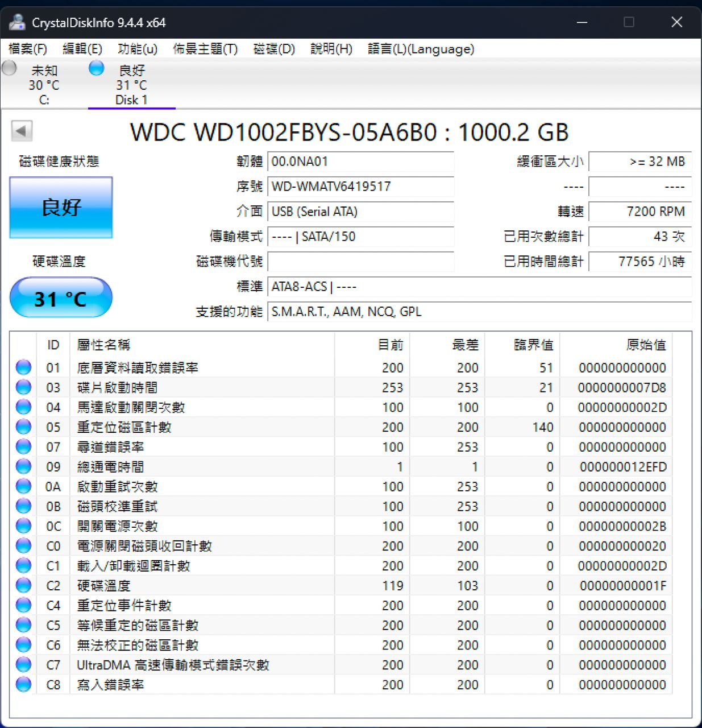Image resolution: width=702 pixels, height=728 pixels.
Task: Click the 屬性名稱 column header
Action: coord(202,345)
